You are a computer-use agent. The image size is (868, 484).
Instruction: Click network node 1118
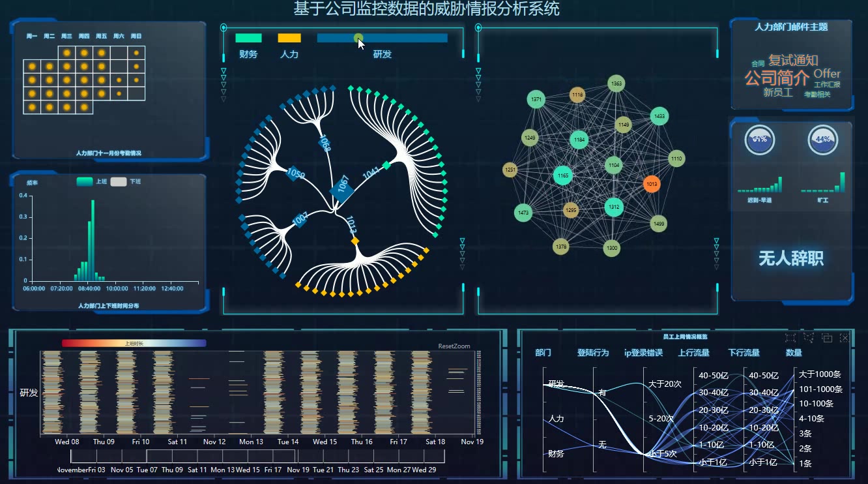point(577,95)
